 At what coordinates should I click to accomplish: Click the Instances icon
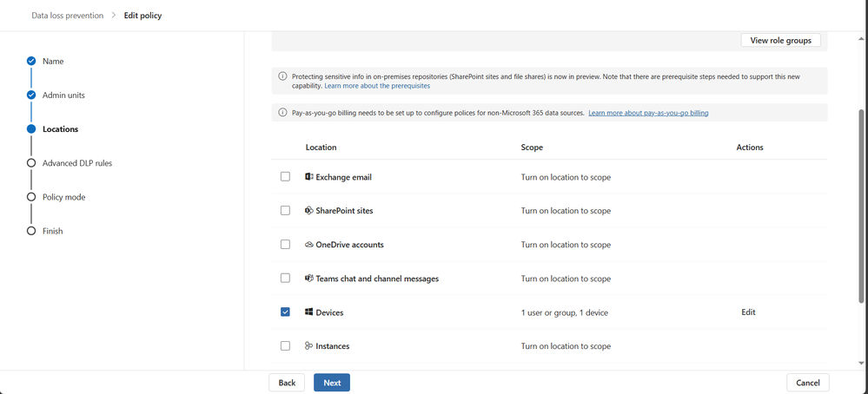(x=308, y=346)
